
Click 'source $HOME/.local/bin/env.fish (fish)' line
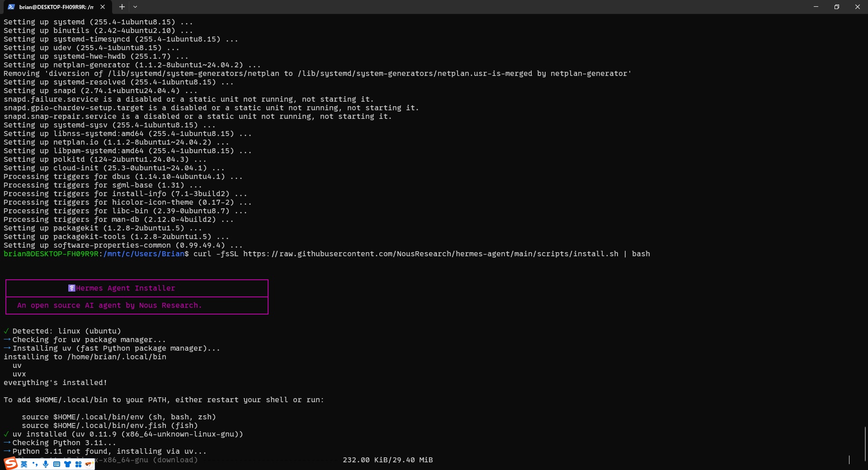point(110,426)
